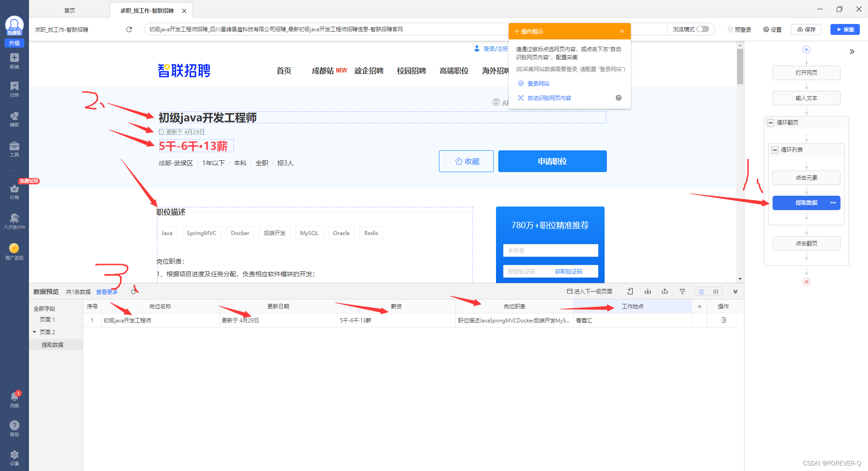This screenshot has height=471, width=868.
Task: Click the 手机号 input field
Action: (x=550, y=250)
